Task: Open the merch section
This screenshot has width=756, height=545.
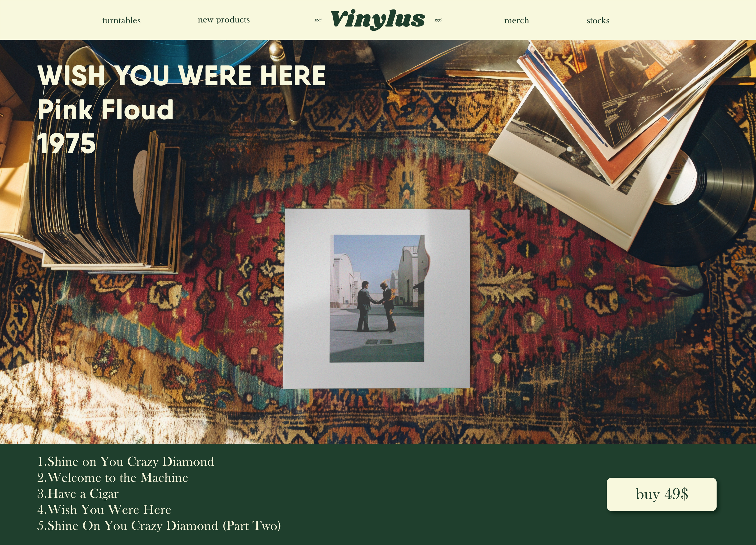Action: pyautogui.click(x=516, y=20)
